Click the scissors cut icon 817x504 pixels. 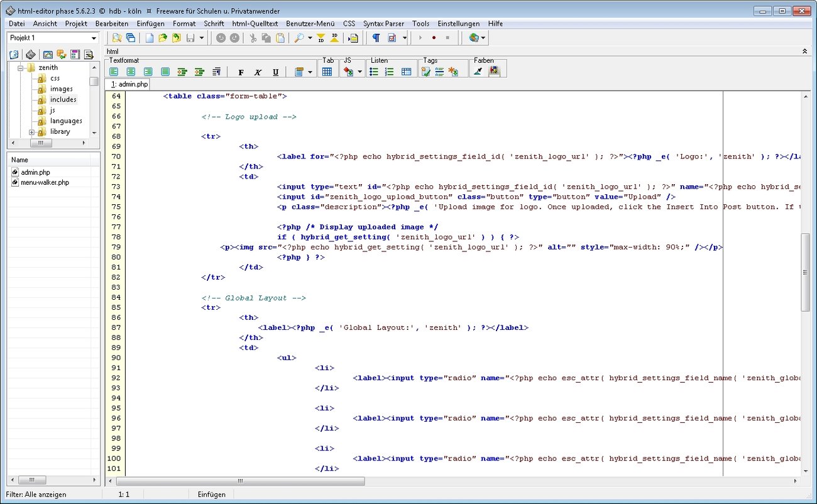click(x=253, y=38)
